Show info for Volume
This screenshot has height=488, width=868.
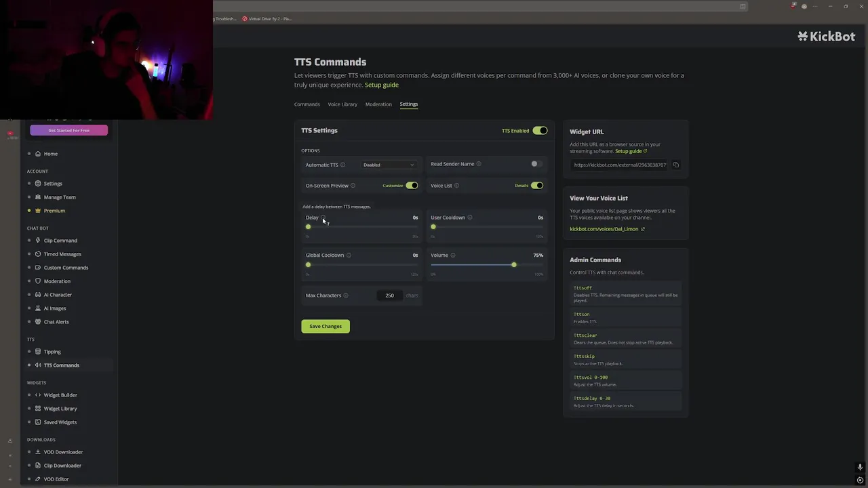tap(453, 256)
